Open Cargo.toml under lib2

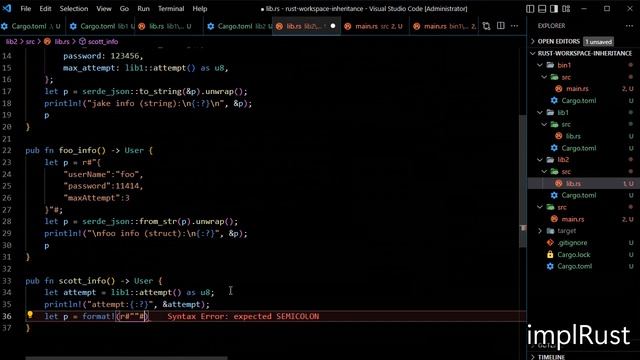click(x=579, y=196)
